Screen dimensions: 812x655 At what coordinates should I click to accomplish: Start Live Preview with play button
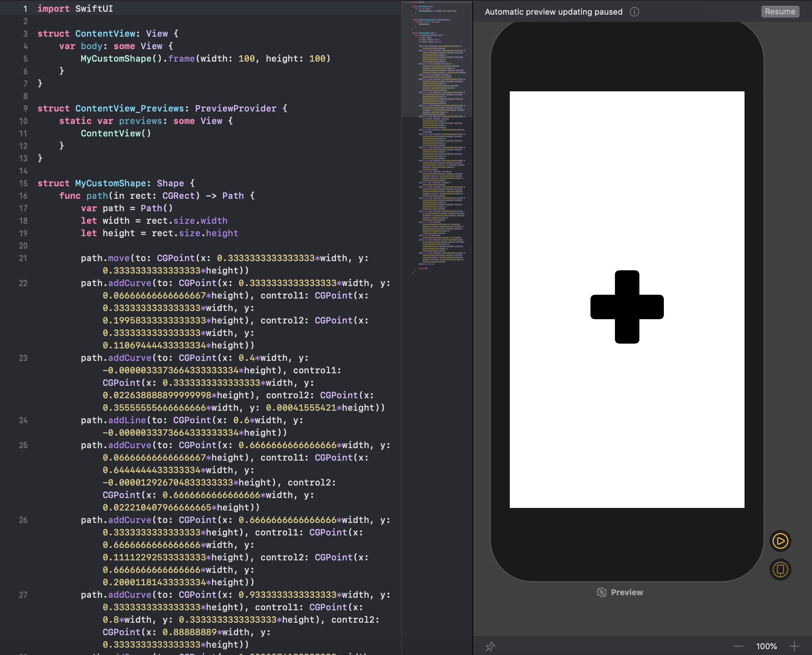[780, 541]
